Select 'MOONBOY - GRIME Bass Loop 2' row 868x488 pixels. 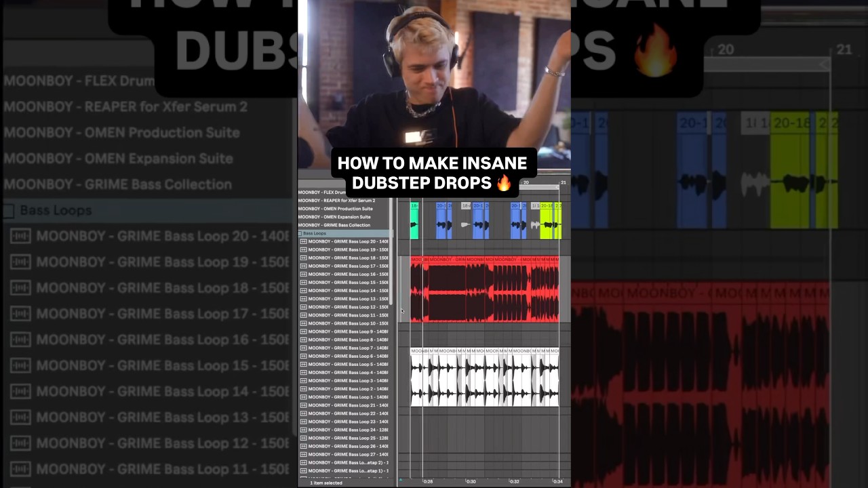tap(345, 388)
